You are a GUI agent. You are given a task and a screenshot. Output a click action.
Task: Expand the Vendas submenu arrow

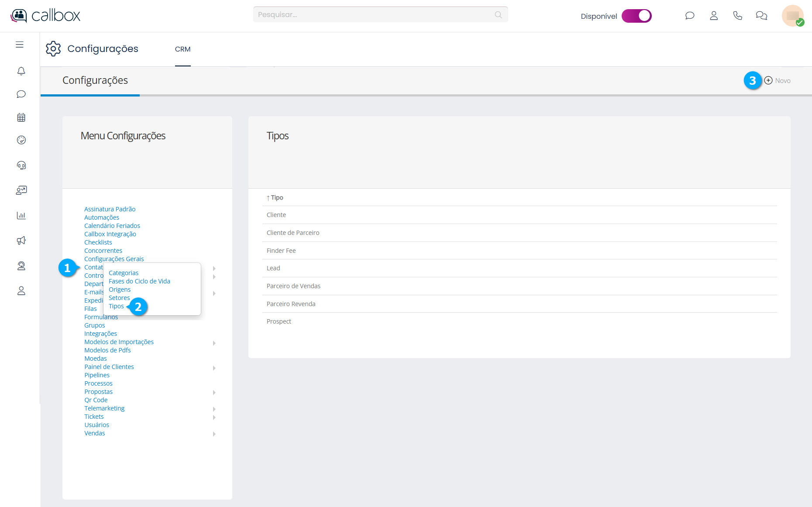tap(214, 434)
